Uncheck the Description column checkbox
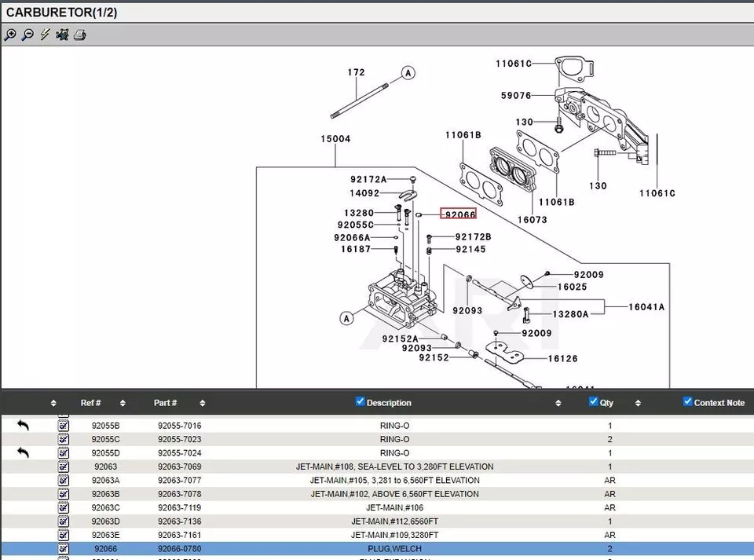Viewport: 754px width, 560px height. (361, 401)
